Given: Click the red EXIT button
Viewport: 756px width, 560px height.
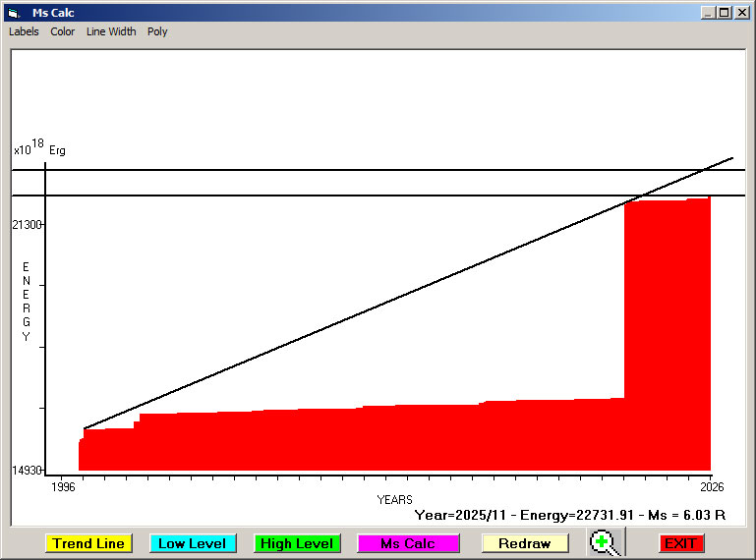Looking at the screenshot, I should [x=680, y=543].
